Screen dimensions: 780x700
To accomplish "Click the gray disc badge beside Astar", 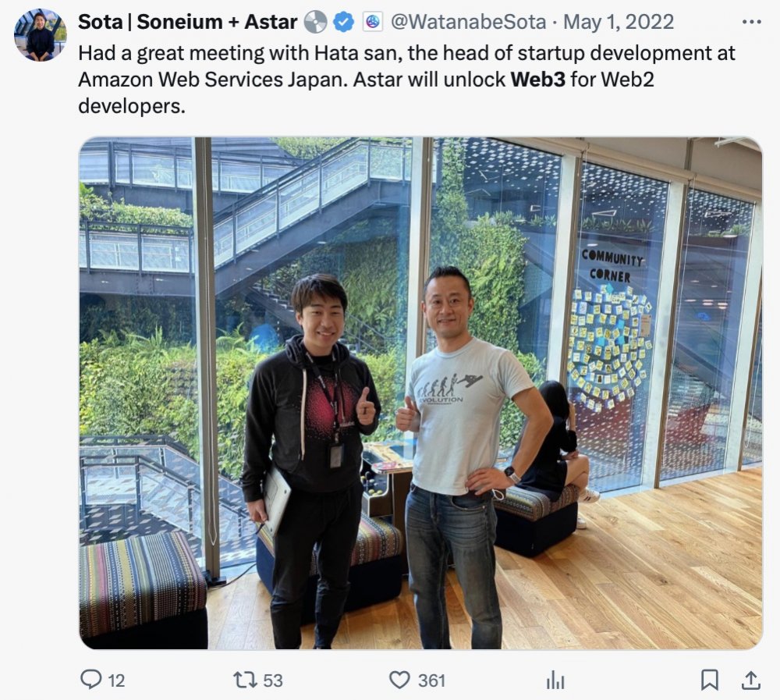I will click(315, 22).
